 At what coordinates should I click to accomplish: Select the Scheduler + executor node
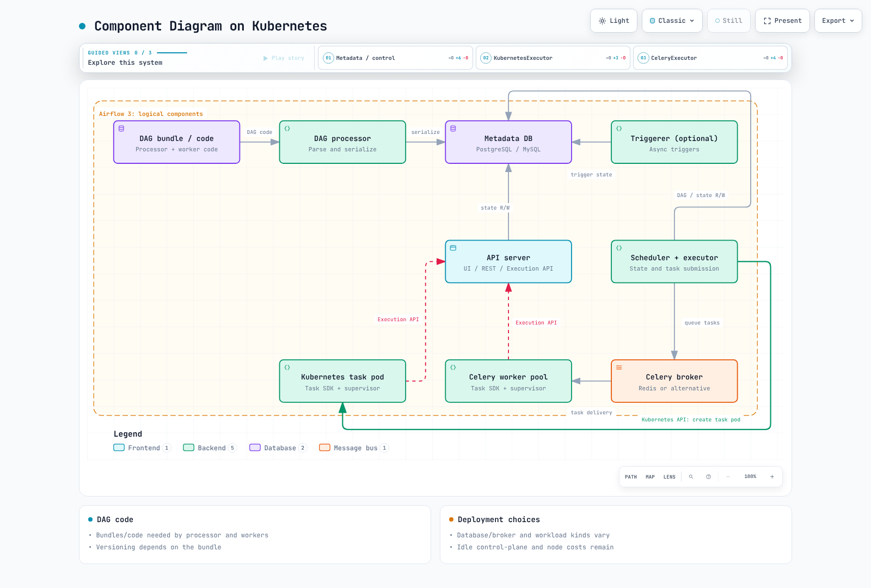[x=674, y=261]
